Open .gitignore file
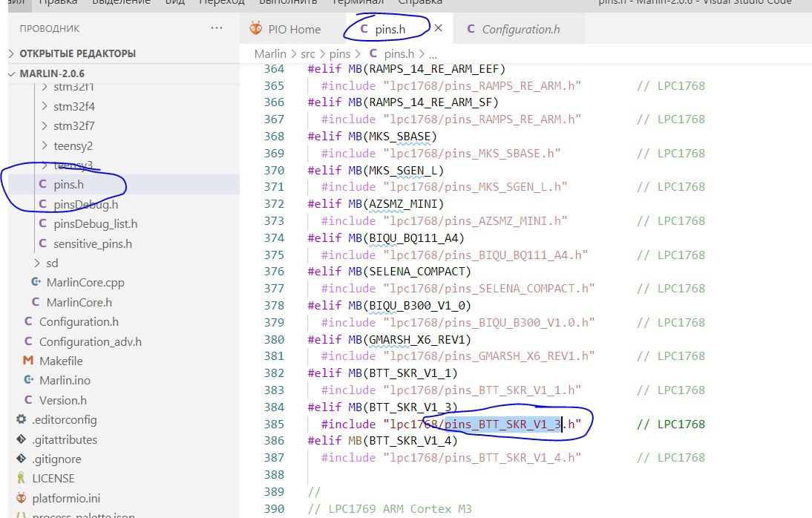 [56, 459]
